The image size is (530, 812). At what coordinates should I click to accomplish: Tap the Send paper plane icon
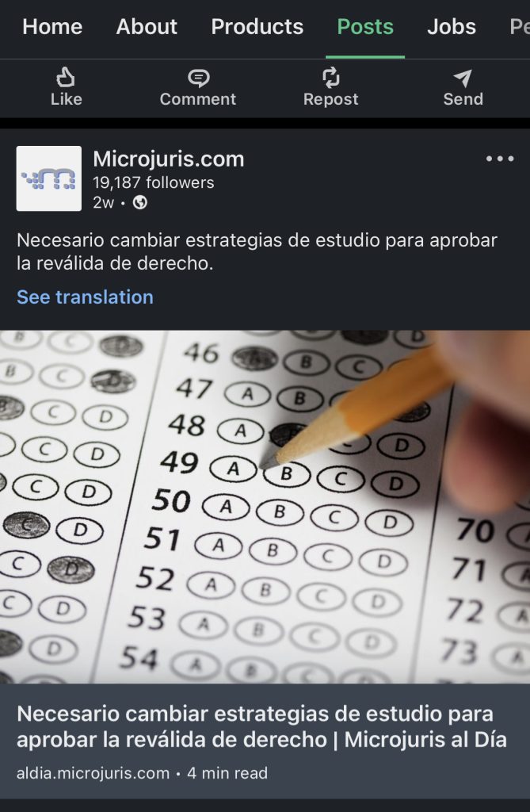point(463,78)
